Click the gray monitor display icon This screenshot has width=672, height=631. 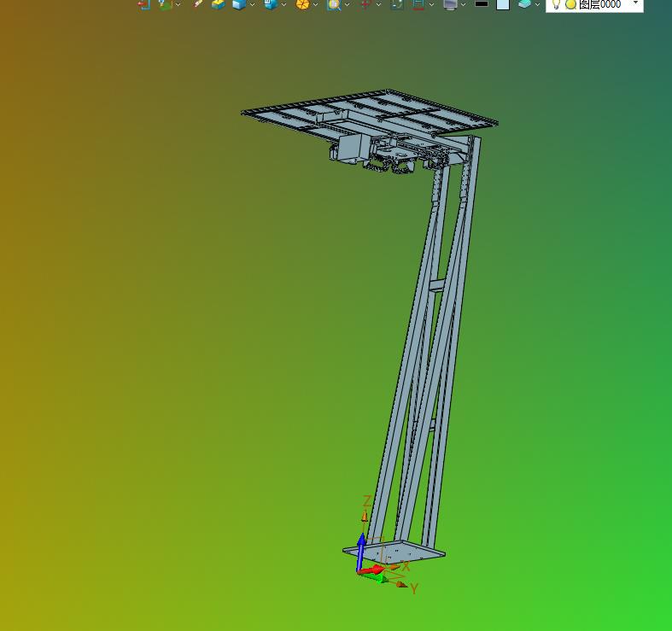450,4
